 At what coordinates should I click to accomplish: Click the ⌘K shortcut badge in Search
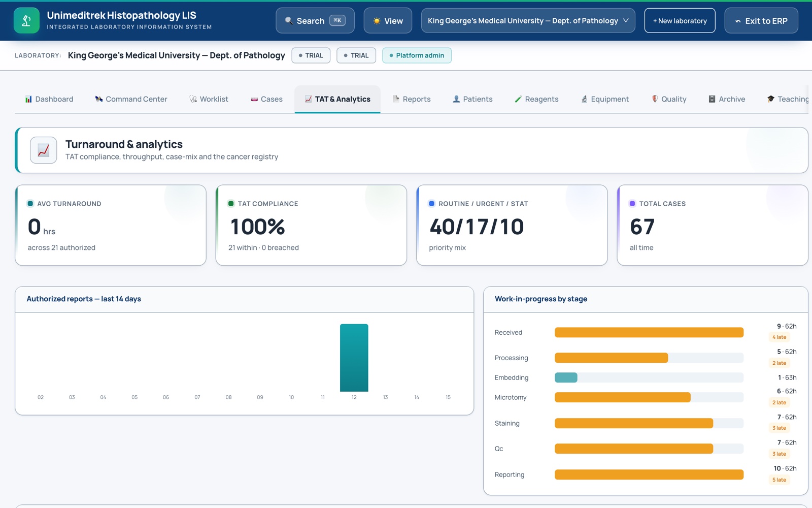[x=337, y=20]
